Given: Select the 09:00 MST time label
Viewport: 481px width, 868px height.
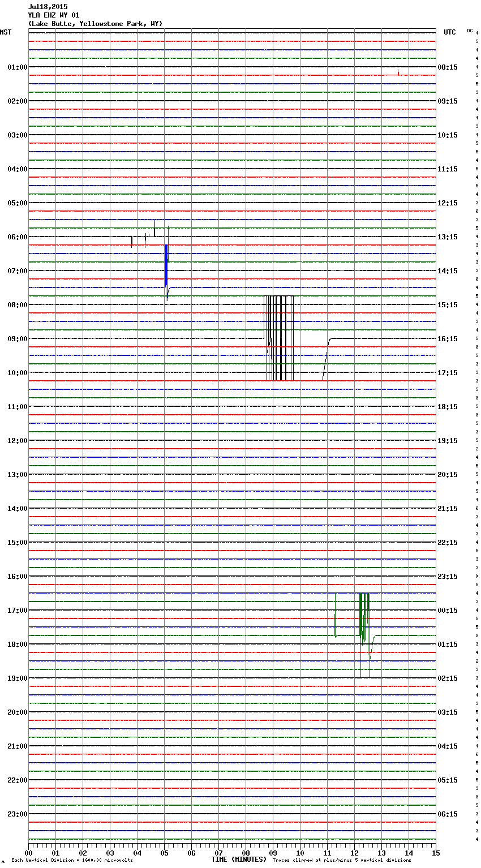Looking at the screenshot, I should coord(17,339).
